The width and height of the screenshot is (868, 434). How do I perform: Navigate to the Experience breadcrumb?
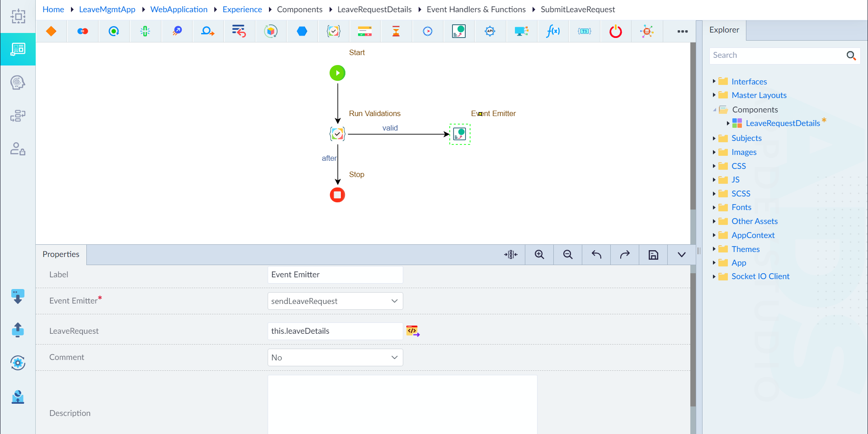point(242,9)
